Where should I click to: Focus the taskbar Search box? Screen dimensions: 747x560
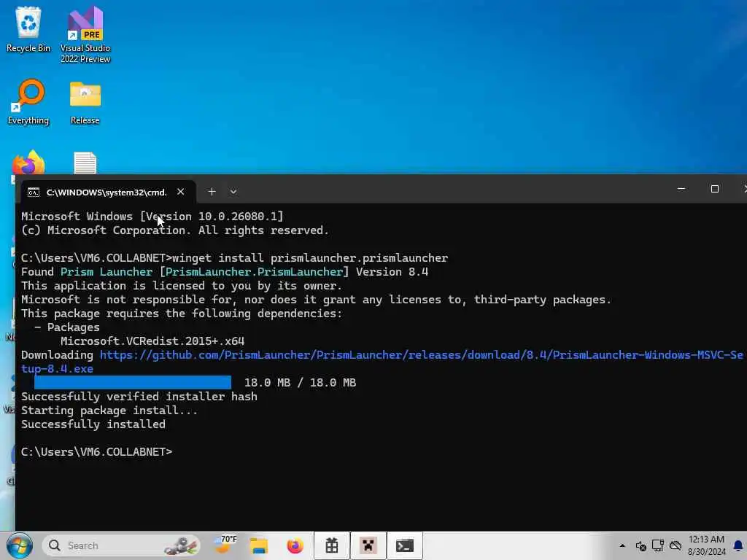point(122,545)
